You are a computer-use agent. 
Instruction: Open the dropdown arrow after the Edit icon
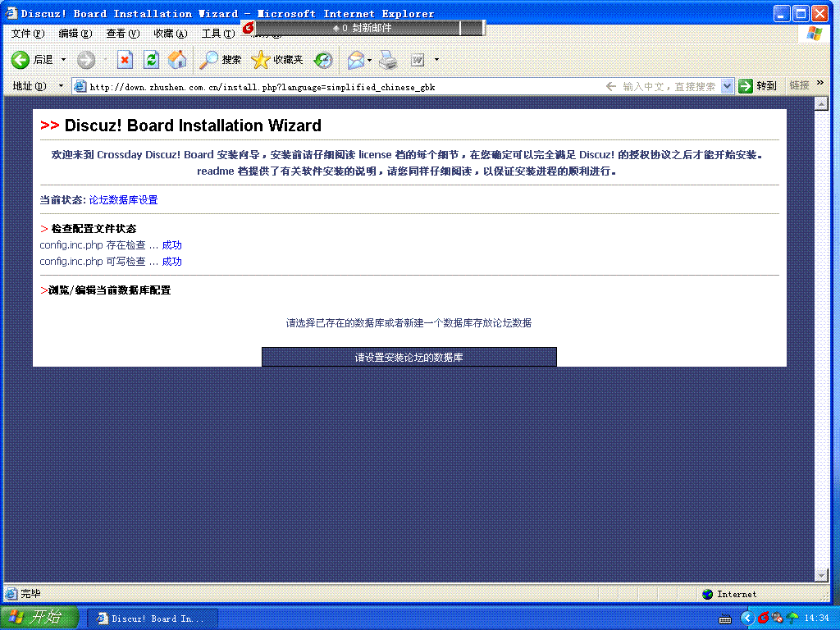point(436,59)
